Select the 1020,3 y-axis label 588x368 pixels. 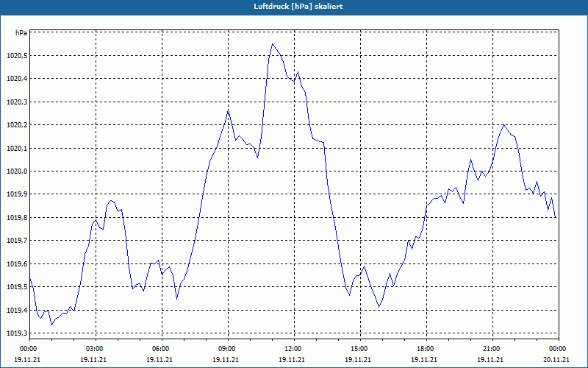pyautogui.click(x=17, y=102)
